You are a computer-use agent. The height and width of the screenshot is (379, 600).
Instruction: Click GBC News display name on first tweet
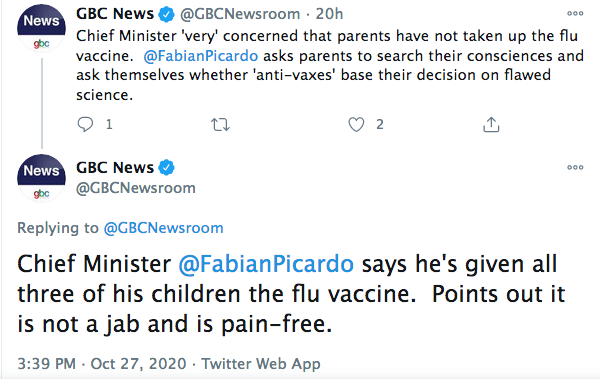coord(115,14)
